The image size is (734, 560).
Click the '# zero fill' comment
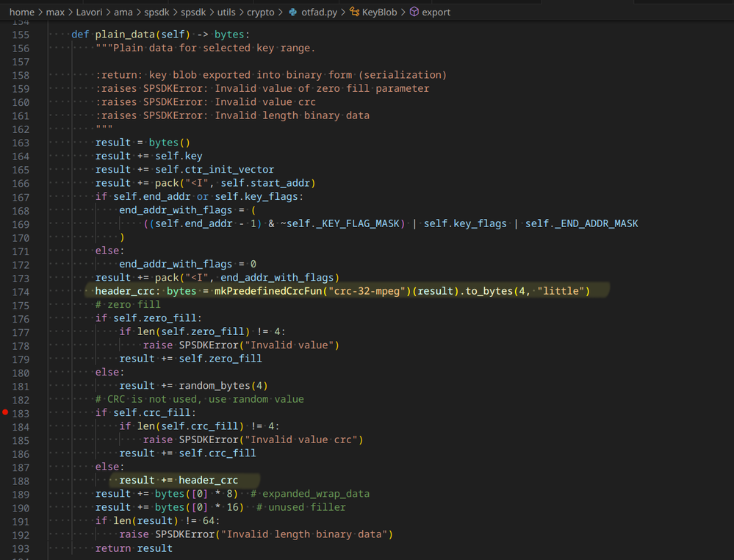(128, 305)
